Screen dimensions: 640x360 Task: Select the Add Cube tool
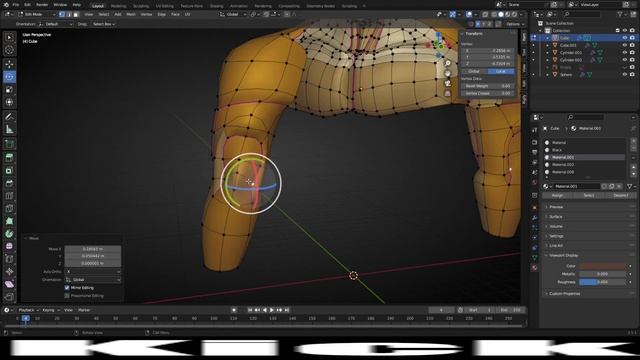pyautogui.click(x=9, y=144)
